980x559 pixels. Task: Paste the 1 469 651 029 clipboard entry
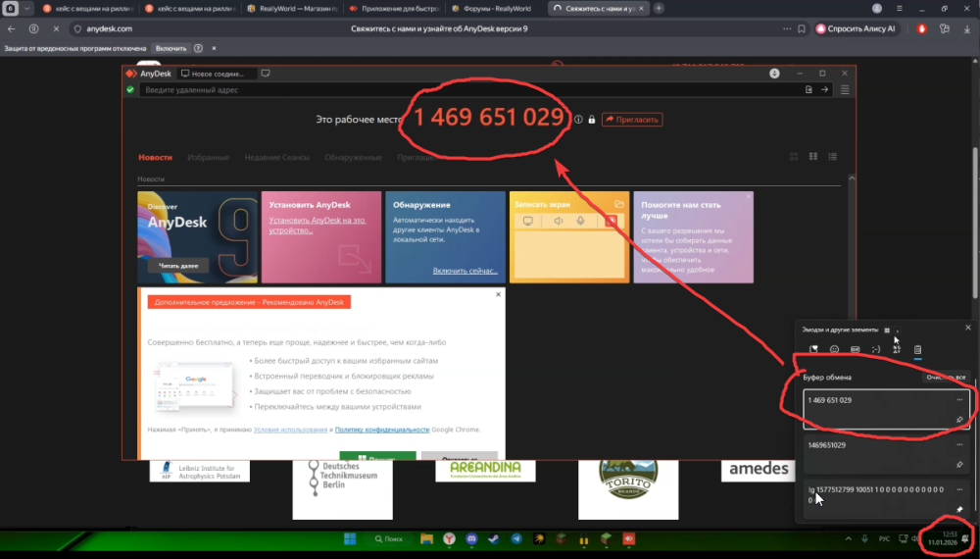[x=886, y=410]
